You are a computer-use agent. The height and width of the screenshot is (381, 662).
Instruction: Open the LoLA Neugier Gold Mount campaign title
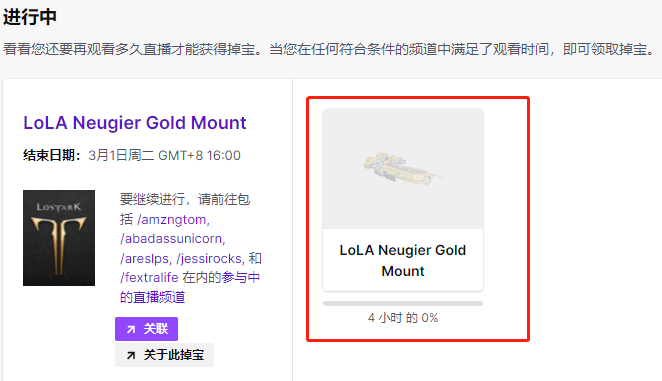(135, 123)
